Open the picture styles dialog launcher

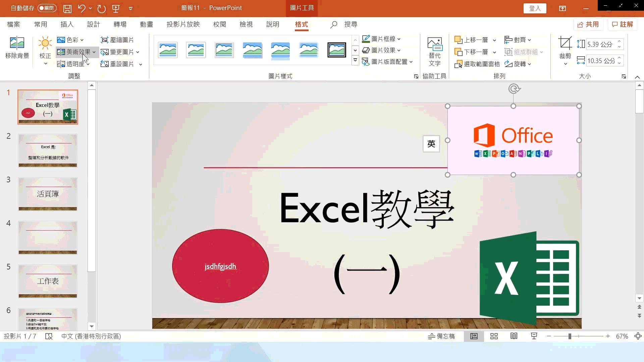click(x=416, y=76)
